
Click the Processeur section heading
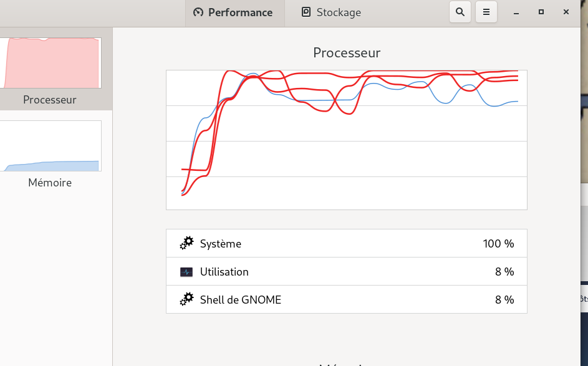point(347,53)
